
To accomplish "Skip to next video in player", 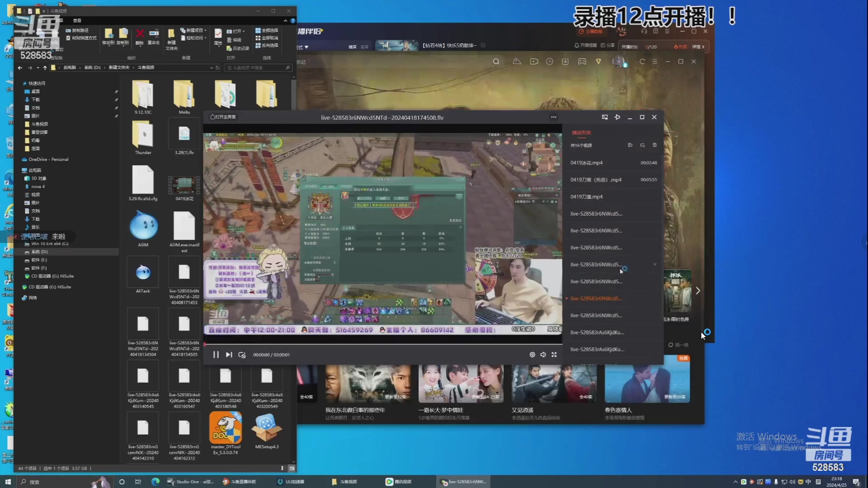I will 229,355.
